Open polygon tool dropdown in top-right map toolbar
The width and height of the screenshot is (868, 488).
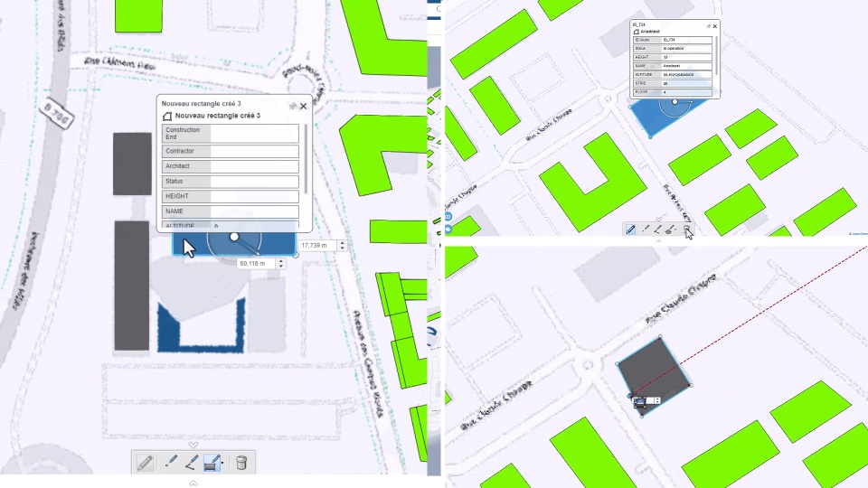(x=676, y=230)
